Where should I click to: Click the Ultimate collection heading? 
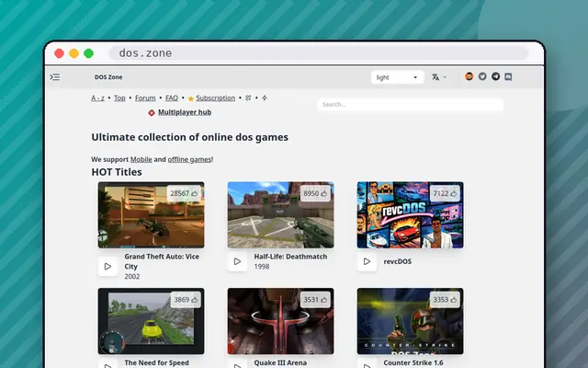pos(190,137)
